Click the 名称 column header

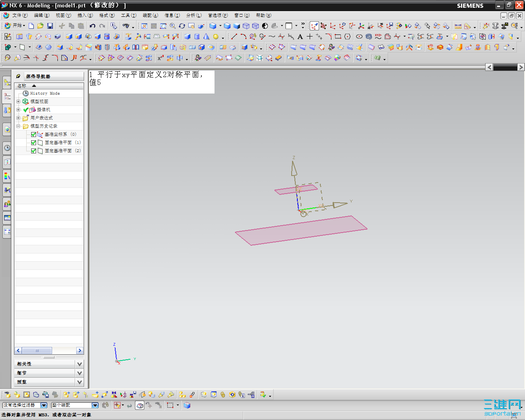point(22,86)
